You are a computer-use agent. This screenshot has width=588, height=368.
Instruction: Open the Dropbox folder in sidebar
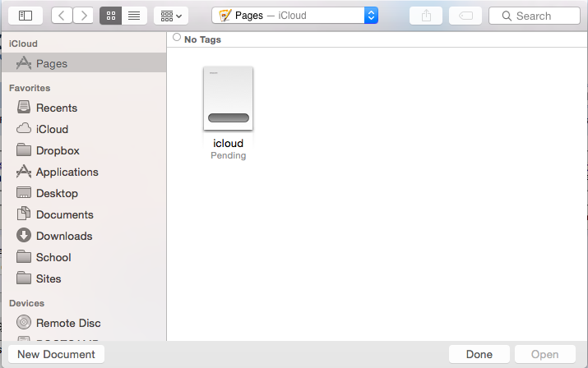click(x=84, y=150)
